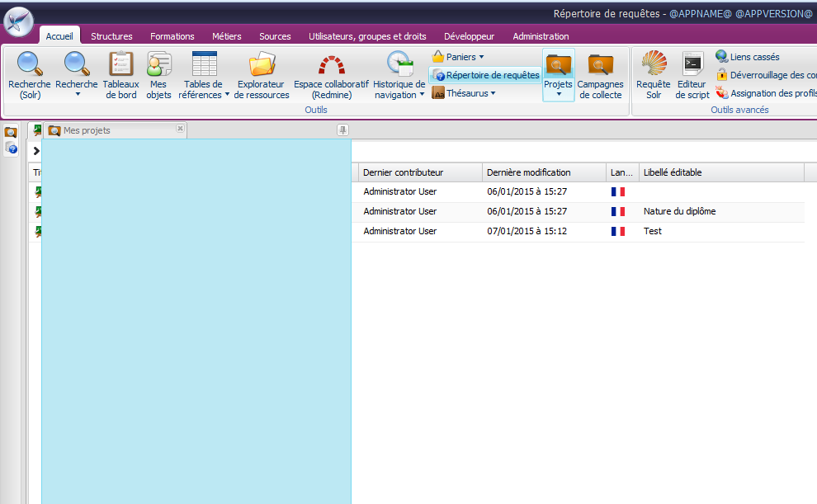Sort by Dernière modification column header
This screenshot has width=817, height=504.
click(528, 172)
